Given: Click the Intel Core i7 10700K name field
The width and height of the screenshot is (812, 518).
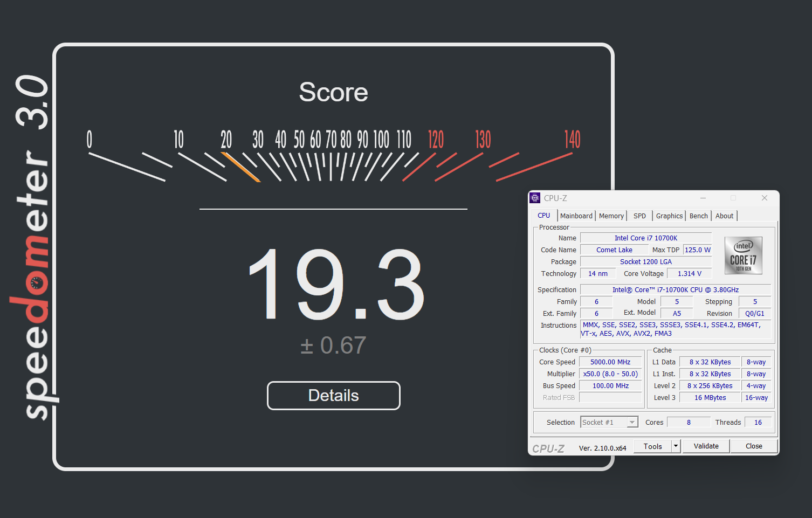Looking at the screenshot, I should point(646,238).
